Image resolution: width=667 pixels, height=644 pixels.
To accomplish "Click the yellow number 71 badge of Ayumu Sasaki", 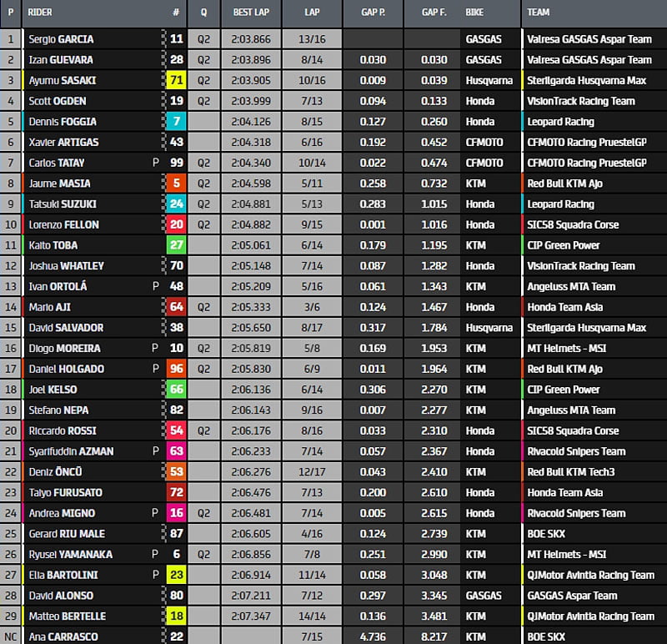I will [176, 80].
